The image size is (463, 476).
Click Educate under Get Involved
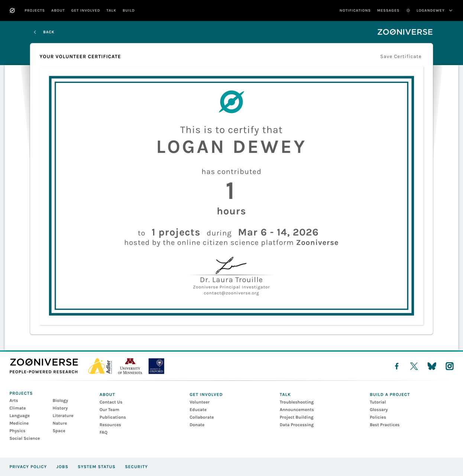(x=198, y=410)
